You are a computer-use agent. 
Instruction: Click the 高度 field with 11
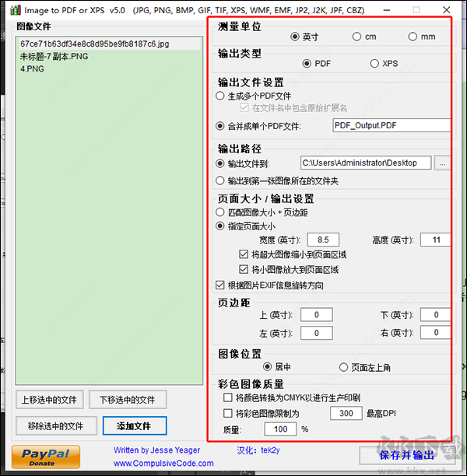tap(435, 240)
